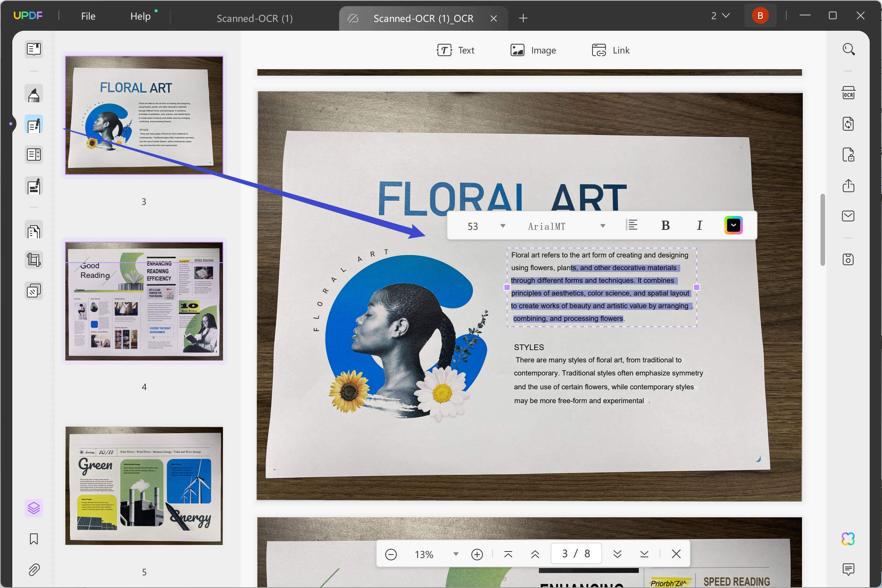Open the Crop Pages tool in left sidebar
This screenshot has height=588, width=882.
click(33, 260)
